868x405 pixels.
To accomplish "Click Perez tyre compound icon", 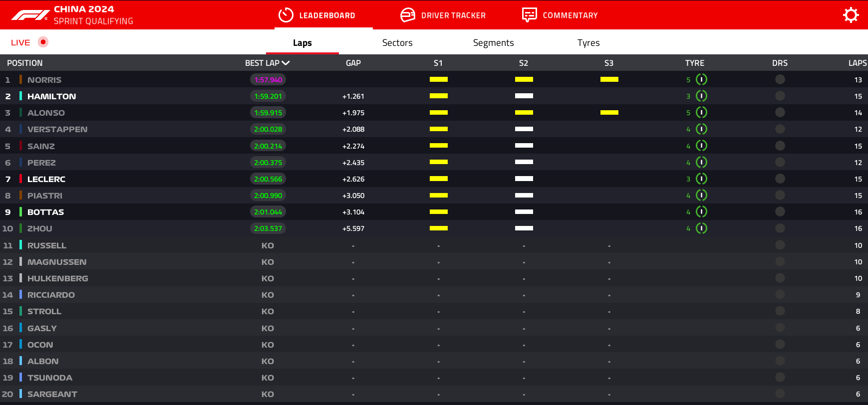I will (x=701, y=162).
